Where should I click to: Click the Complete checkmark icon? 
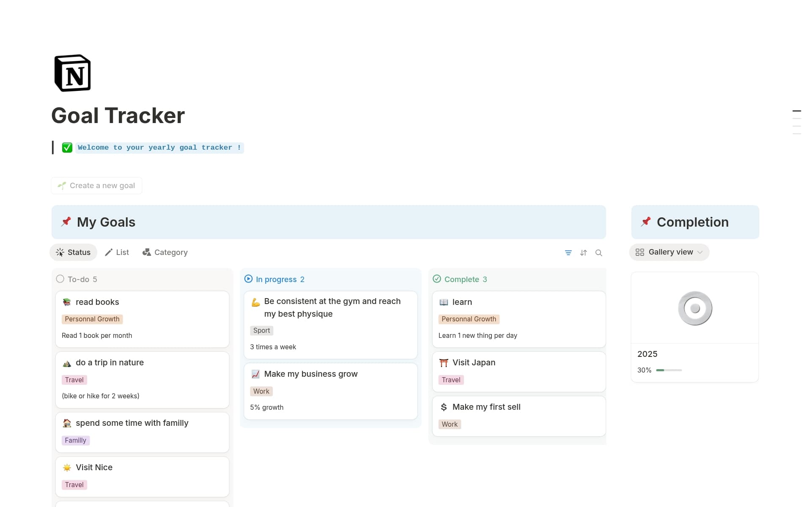437,279
